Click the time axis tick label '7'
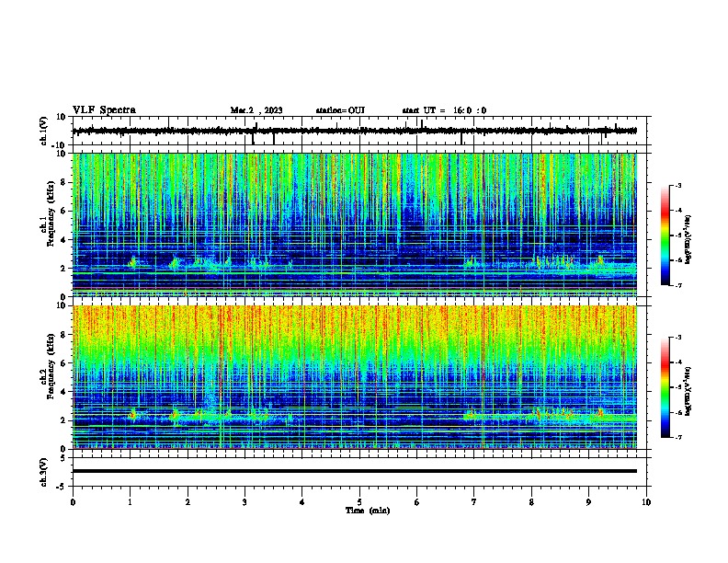728x563 pixels. point(474,502)
